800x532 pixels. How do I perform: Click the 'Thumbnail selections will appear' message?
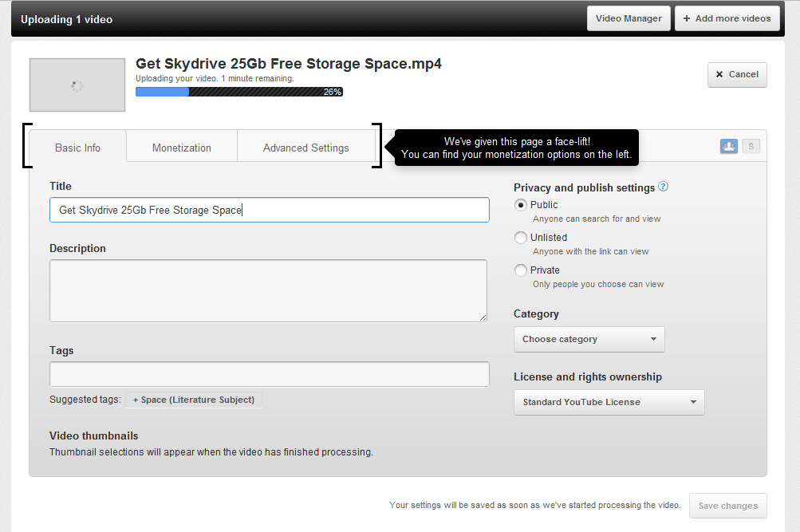tap(211, 452)
